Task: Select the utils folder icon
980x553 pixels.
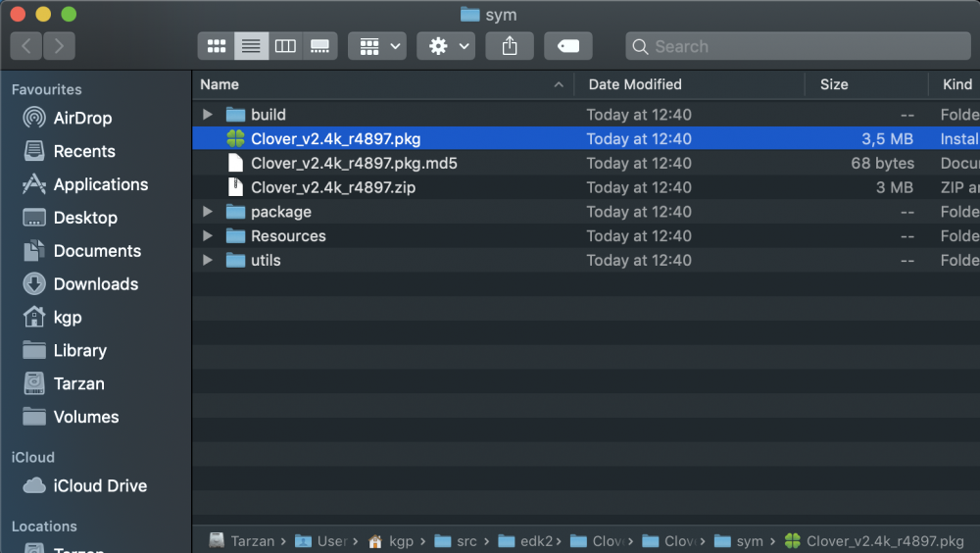Action: coord(235,260)
